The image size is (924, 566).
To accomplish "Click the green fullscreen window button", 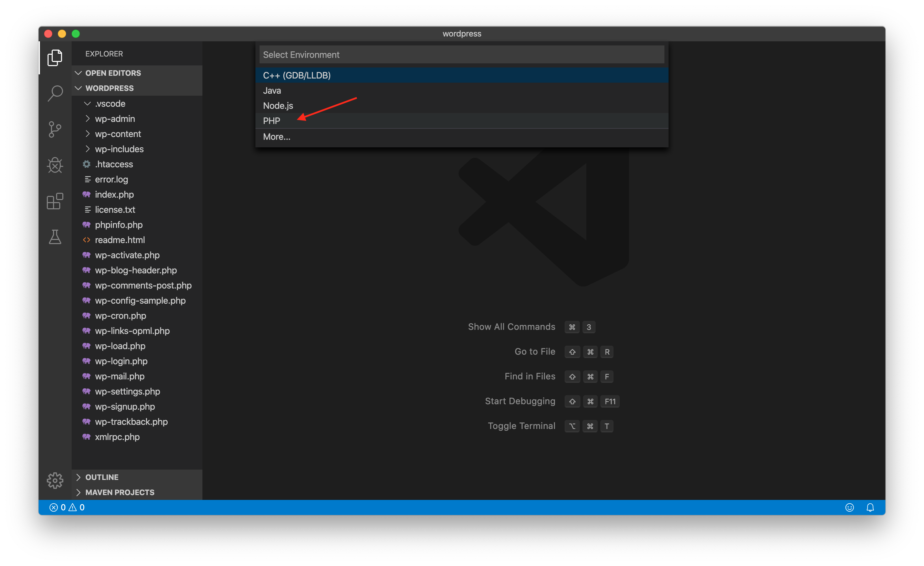I will pos(76,34).
